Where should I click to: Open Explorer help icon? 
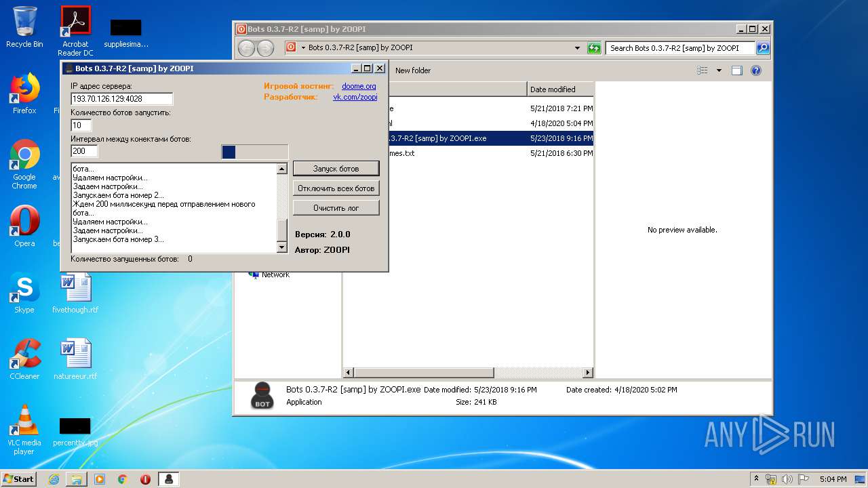(756, 70)
